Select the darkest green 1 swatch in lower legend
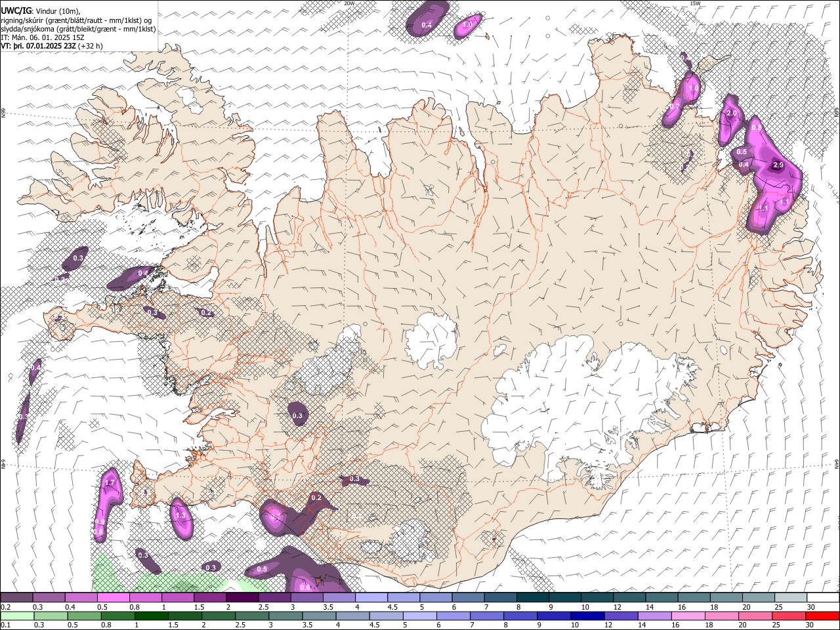The width and height of the screenshot is (840, 630). coord(152,616)
